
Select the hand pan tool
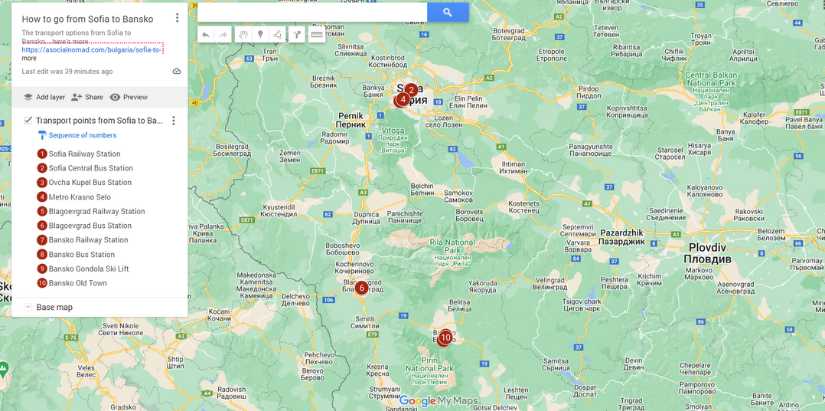243,35
